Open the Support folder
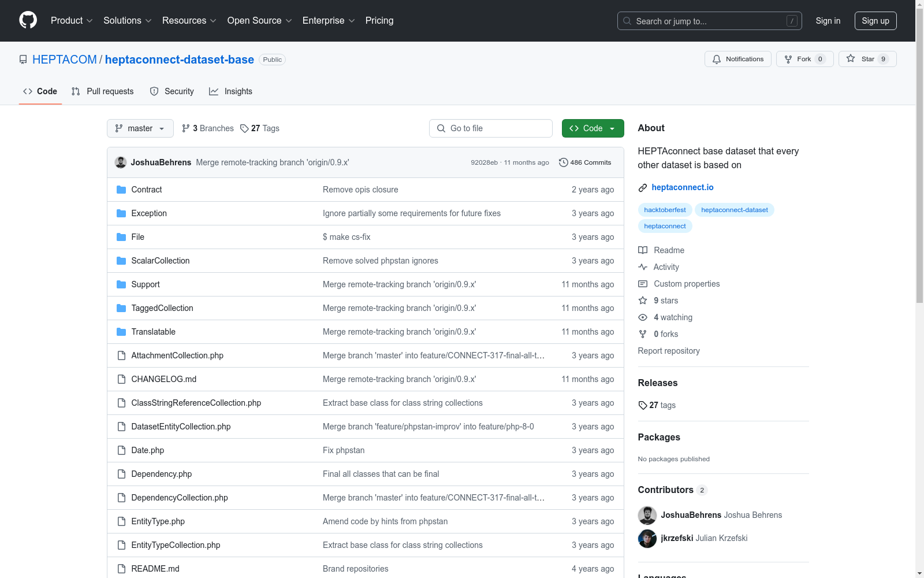924x578 pixels. pos(146,284)
